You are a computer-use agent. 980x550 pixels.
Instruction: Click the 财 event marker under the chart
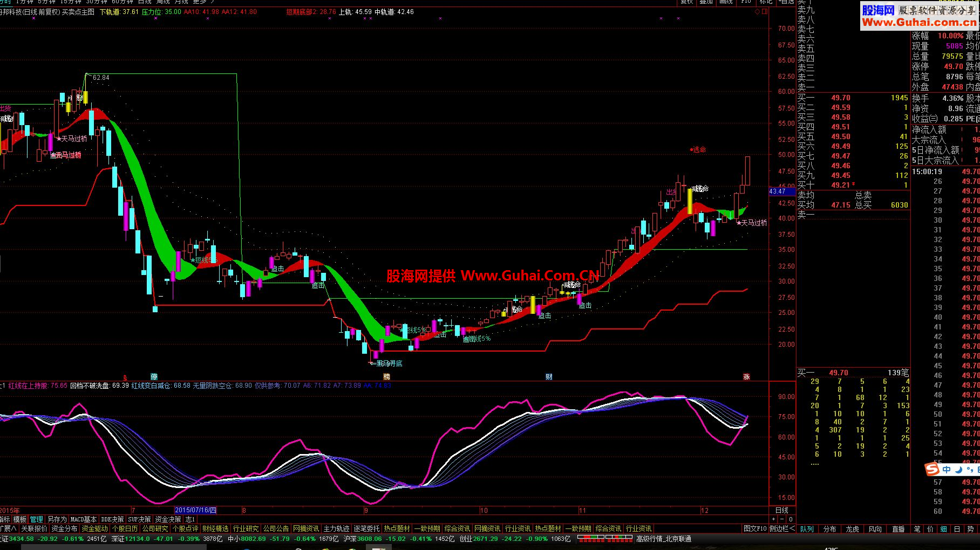[549, 377]
